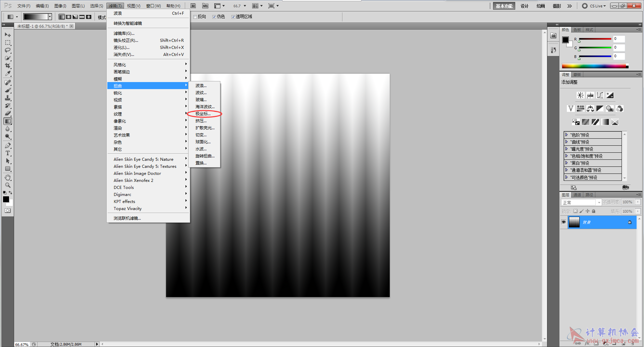Launch Bridge from the Br icon
The image size is (644, 347).
point(193,6)
